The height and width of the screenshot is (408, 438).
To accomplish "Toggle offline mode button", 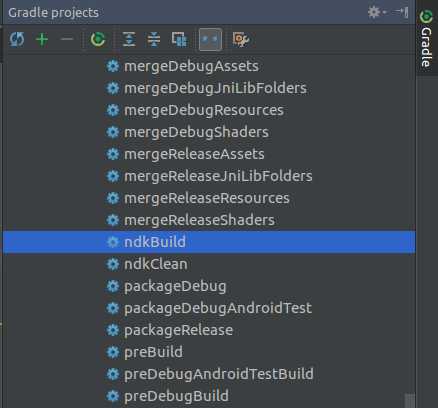I will (x=210, y=39).
